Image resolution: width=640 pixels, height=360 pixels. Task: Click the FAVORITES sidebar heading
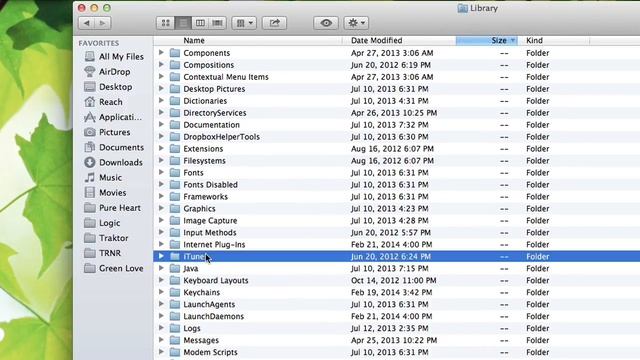(x=99, y=43)
